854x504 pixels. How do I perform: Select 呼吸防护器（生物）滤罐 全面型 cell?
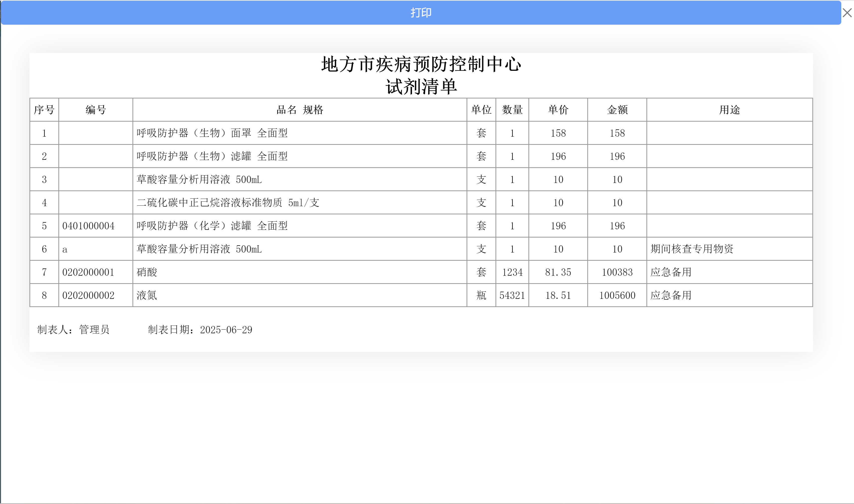(x=300, y=156)
